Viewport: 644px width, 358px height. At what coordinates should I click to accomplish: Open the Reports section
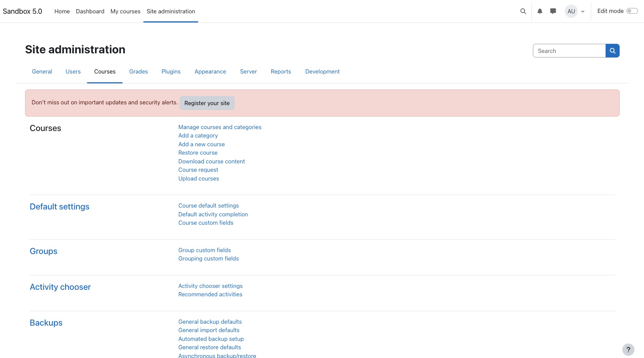[x=281, y=71]
